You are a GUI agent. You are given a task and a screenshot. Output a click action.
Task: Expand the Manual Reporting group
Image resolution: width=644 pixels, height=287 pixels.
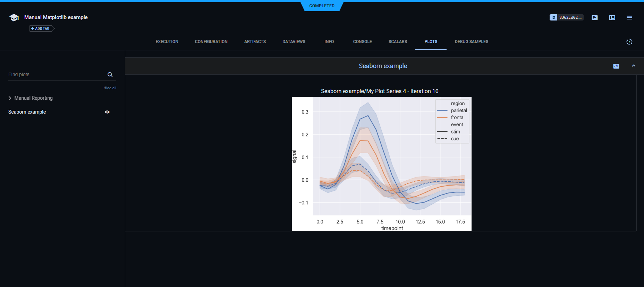[10, 98]
